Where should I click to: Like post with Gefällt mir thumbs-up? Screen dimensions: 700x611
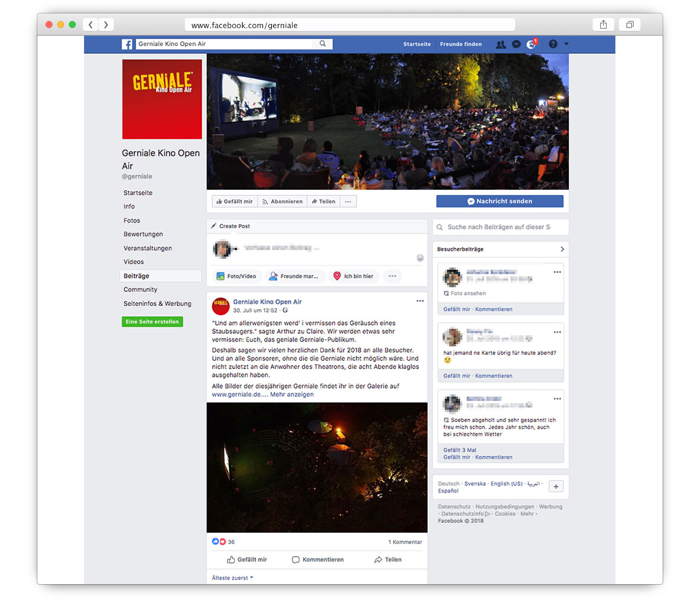247,560
